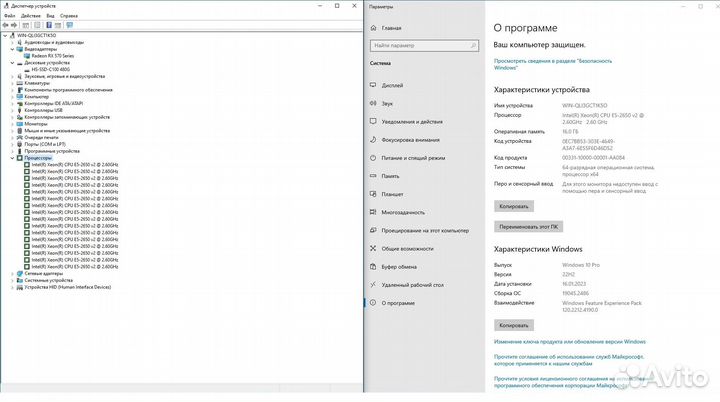Screen dimensions: 720x402
Task: Click the Контроллеры USB plug icon
Action: [20, 110]
